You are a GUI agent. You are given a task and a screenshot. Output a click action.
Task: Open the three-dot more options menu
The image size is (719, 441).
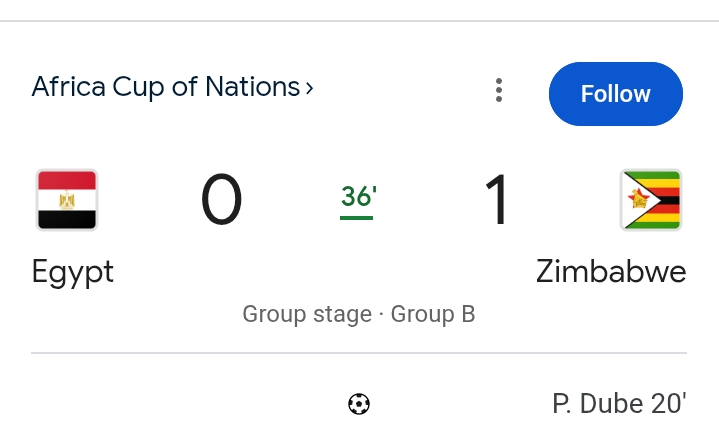[x=499, y=91]
